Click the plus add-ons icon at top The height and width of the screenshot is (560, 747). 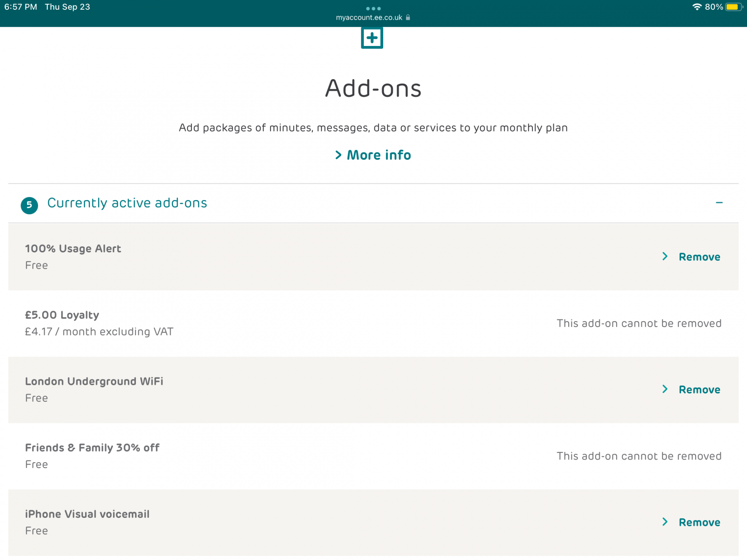click(372, 38)
